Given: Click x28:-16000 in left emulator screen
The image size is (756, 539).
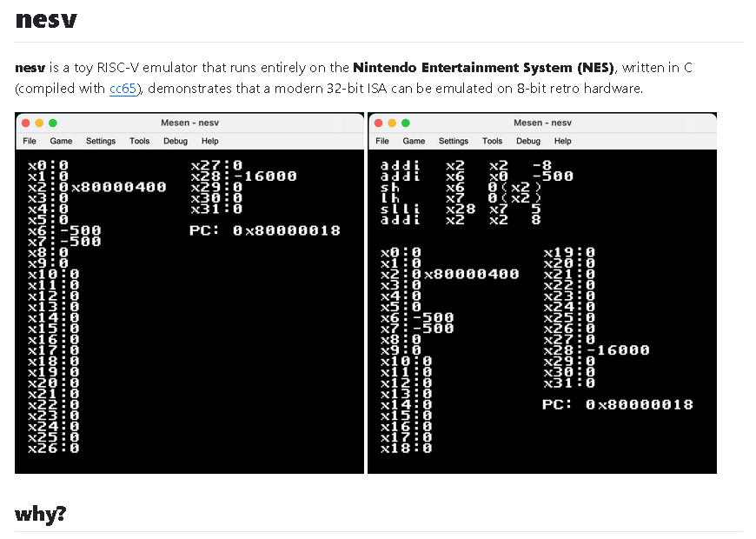Looking at the screenshot, I should [x=243, y=176].
